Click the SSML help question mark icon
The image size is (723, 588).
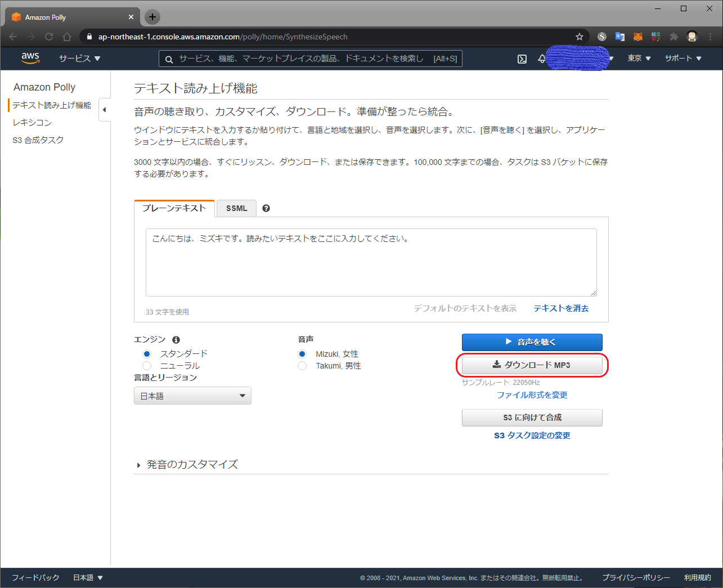click(x=266, y=208)
